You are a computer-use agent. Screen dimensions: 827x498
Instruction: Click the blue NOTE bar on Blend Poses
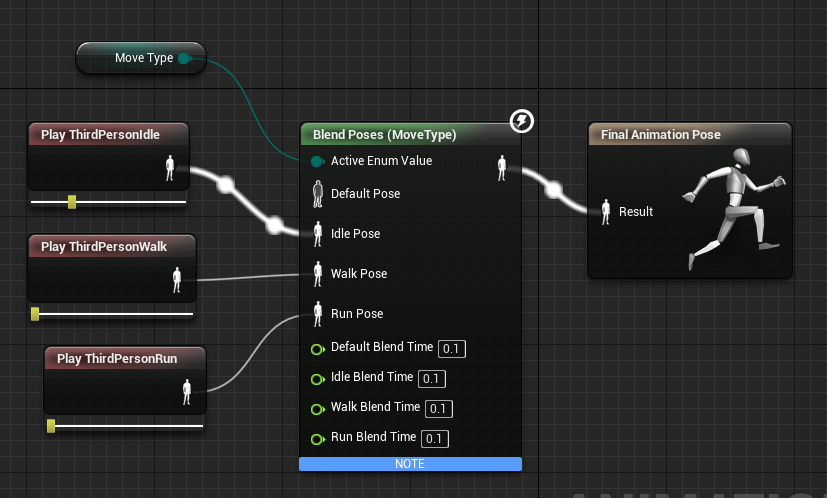(410, 464)
